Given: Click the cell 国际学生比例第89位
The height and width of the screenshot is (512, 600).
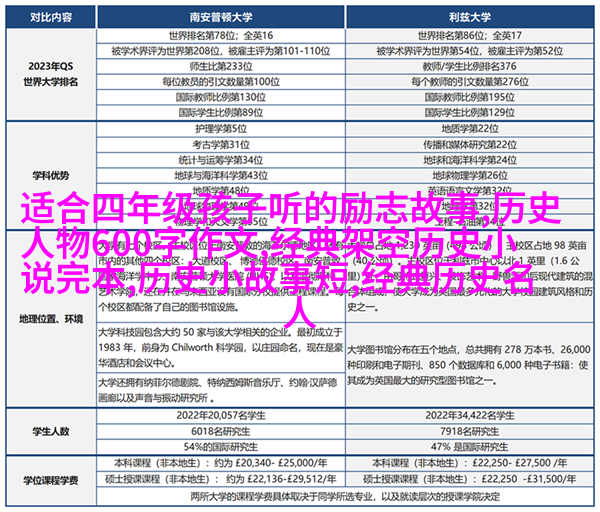Looking at the screenshot, I should coord(221,113).
